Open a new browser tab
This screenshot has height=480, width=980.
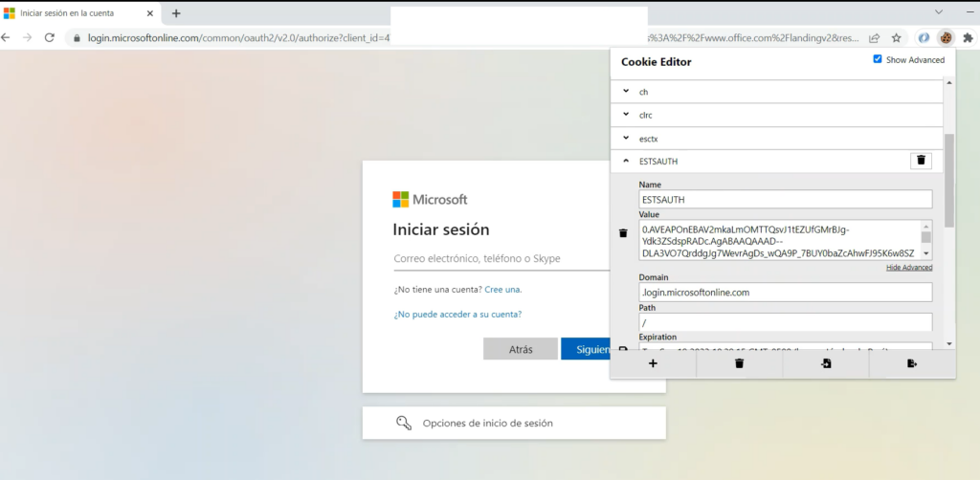point(176,13)
